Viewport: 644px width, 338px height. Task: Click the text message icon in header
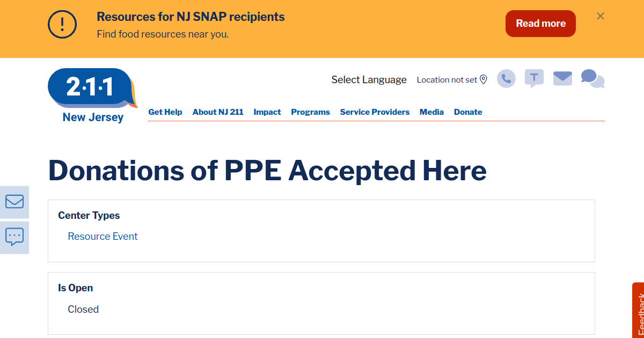(534, 78)
